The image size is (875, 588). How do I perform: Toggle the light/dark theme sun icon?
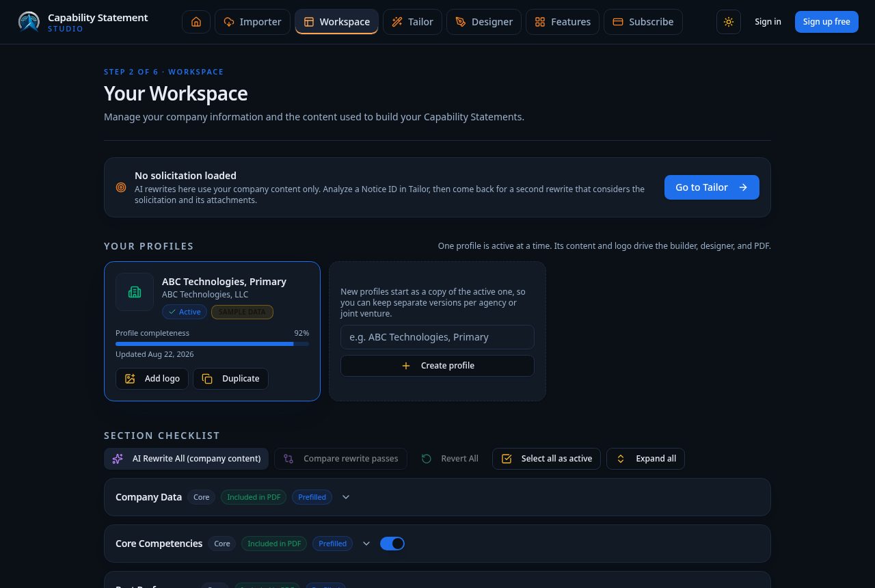pos(729,22)
